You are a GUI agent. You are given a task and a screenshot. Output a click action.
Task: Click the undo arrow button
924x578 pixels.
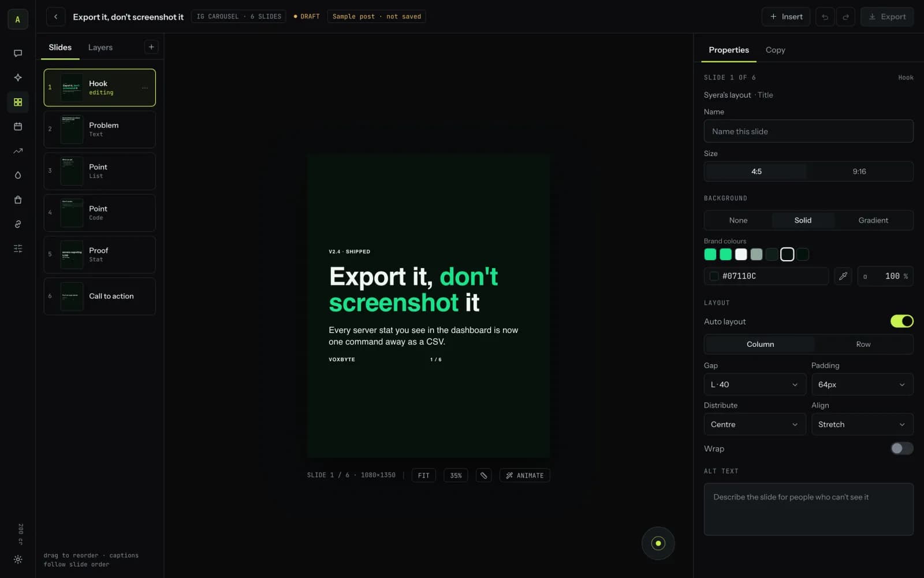pyautogui.click(x=825, y=17)
